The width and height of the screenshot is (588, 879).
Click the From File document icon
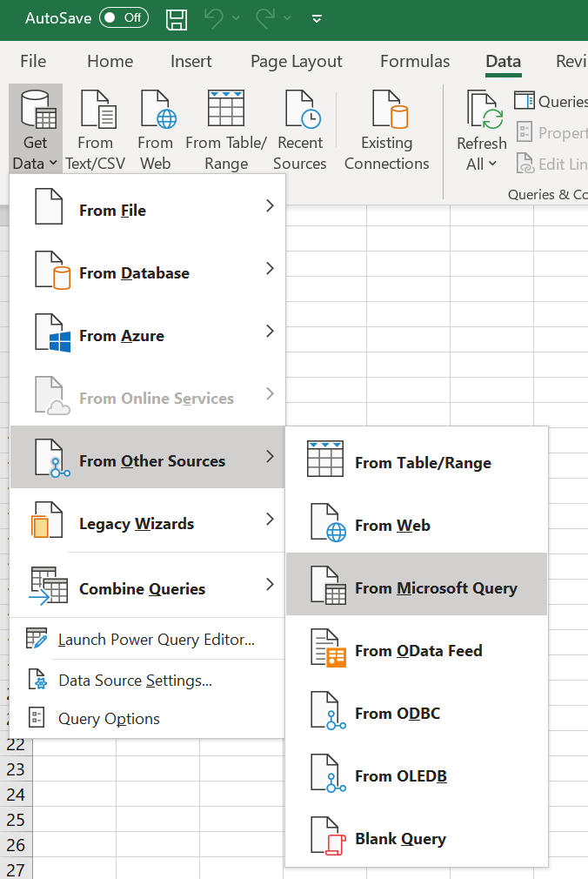[x=49, y=206]
